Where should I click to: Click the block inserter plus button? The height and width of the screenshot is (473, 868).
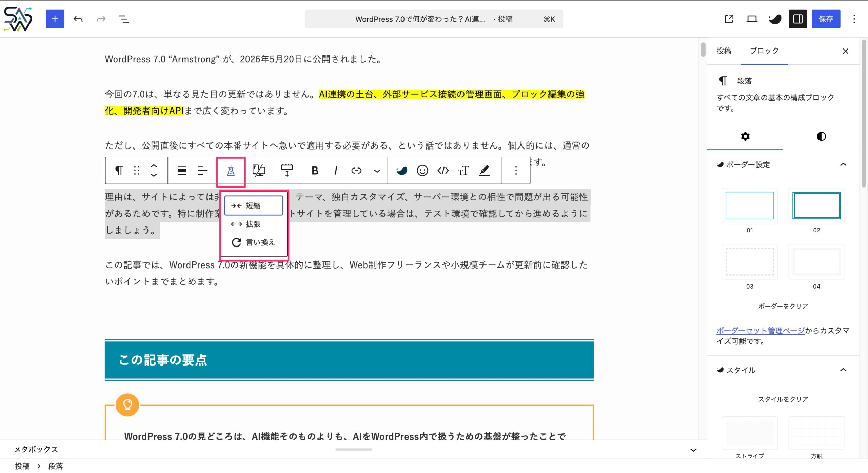point(55,19)
